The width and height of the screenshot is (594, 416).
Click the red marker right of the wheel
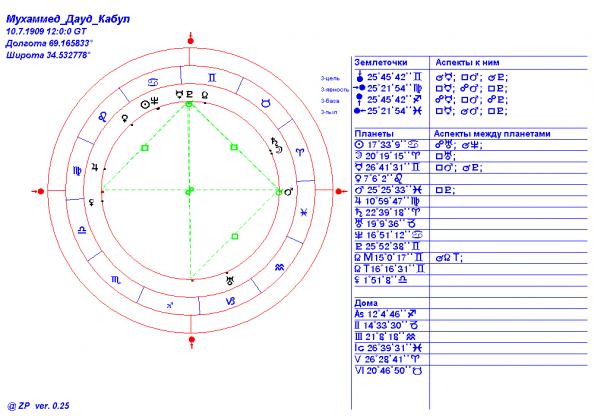[341, 192]
